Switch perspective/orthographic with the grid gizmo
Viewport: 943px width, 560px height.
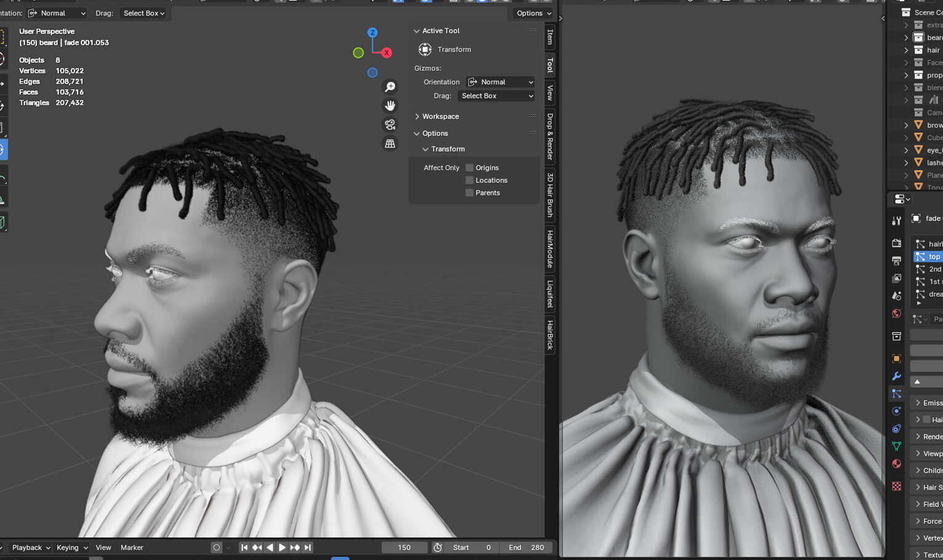tap(389, 144)
